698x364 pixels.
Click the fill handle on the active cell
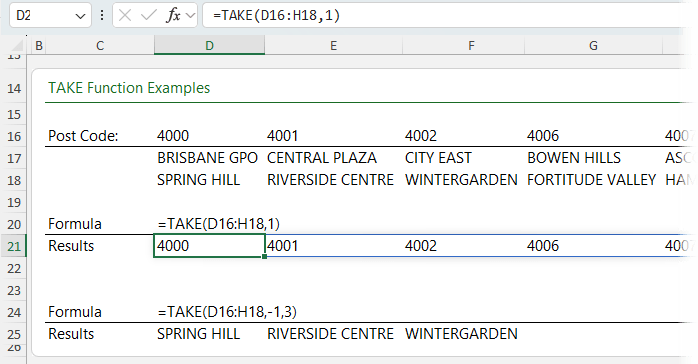pos(264,257)
